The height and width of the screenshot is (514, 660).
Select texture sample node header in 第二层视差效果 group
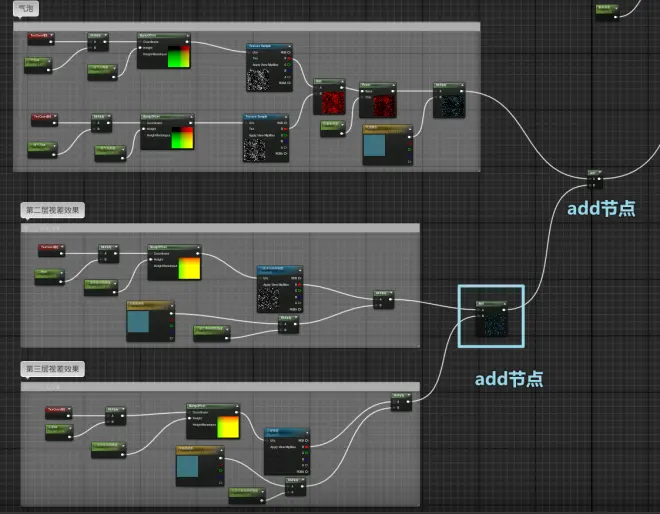pyautogui.click(x=279, y=269)
